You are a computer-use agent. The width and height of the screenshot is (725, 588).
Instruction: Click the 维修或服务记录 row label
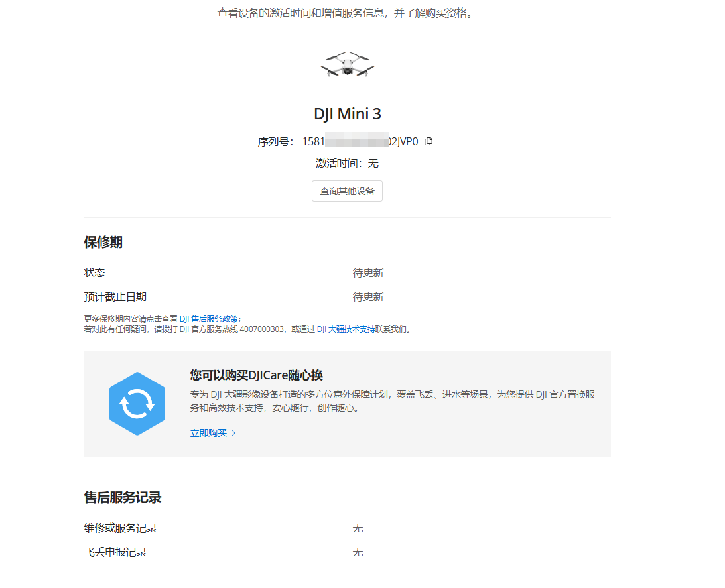120,528
